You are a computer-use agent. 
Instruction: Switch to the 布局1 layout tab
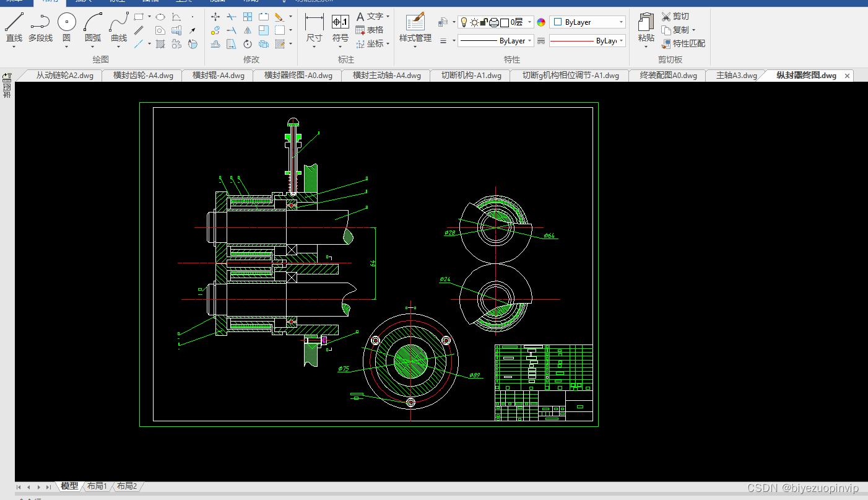[97, 486]
